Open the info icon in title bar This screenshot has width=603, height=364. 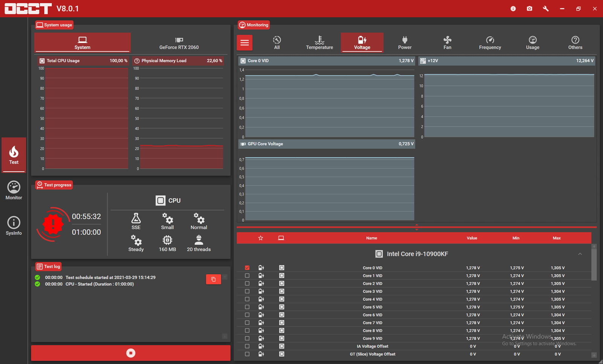coord(513,9)
